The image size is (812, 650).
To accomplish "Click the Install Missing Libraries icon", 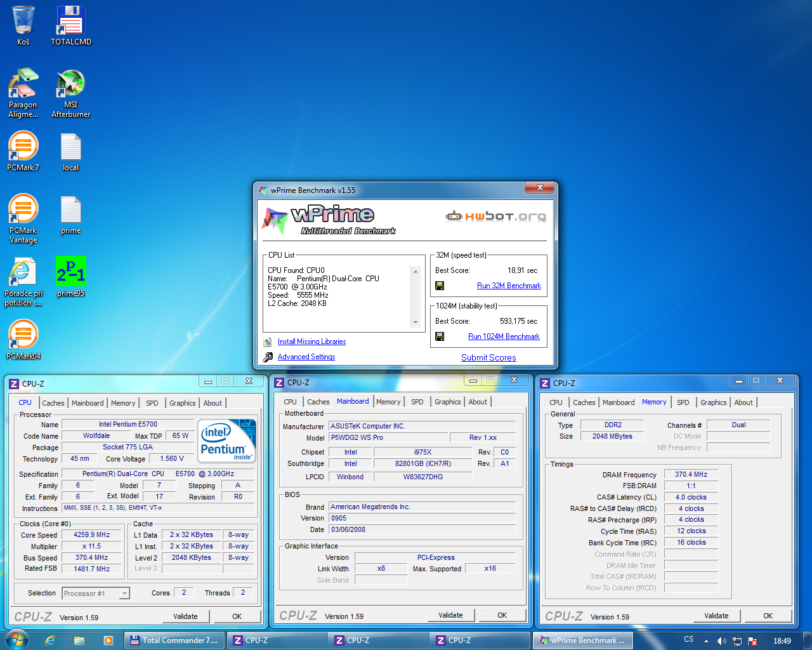I will [268, 342].
